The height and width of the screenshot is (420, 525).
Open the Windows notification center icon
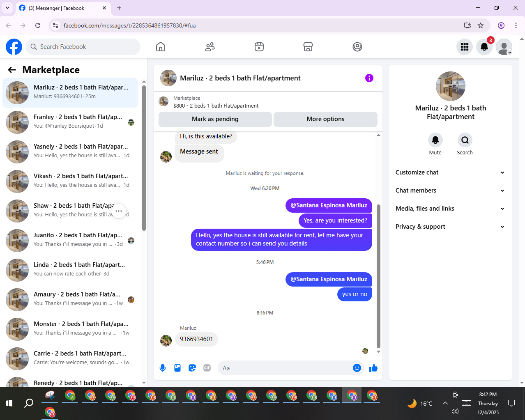pyautogui.click(x=511, y=403)
